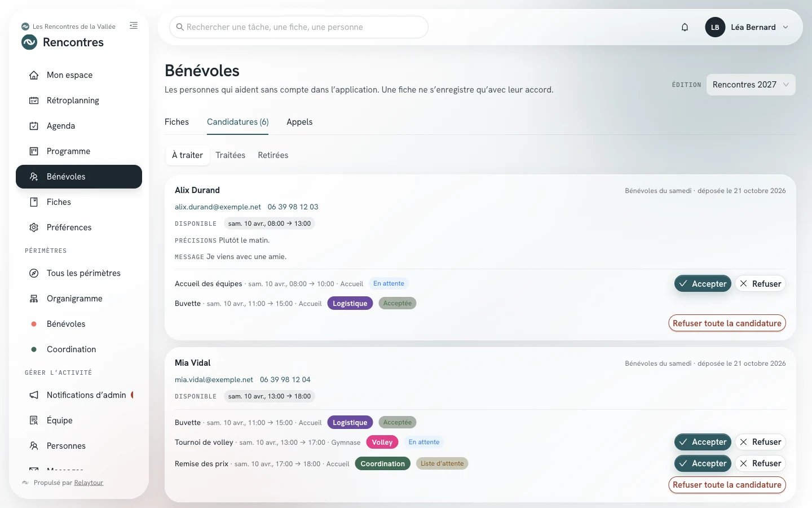Image resolution: width=812 pixels, height=508 pixels.
Task: Open the Appels tab
Action: (x=299, y=122)
